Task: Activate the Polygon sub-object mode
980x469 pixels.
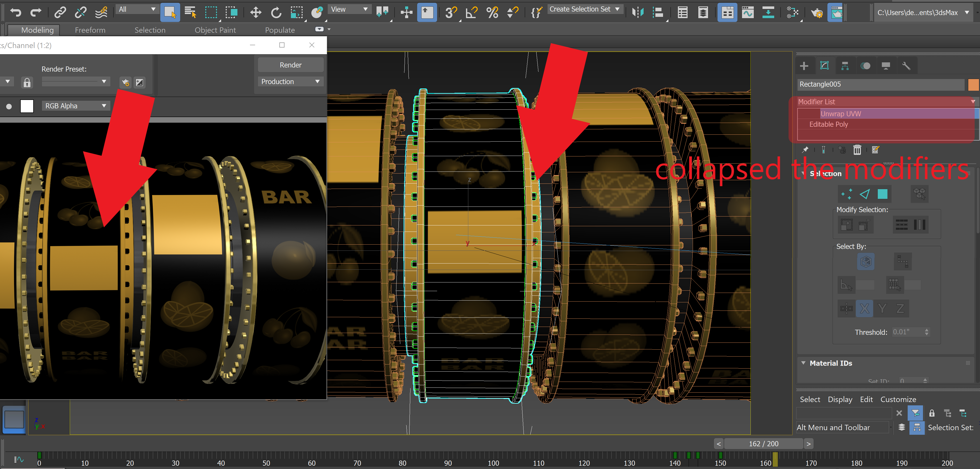Action: point(883,194)
